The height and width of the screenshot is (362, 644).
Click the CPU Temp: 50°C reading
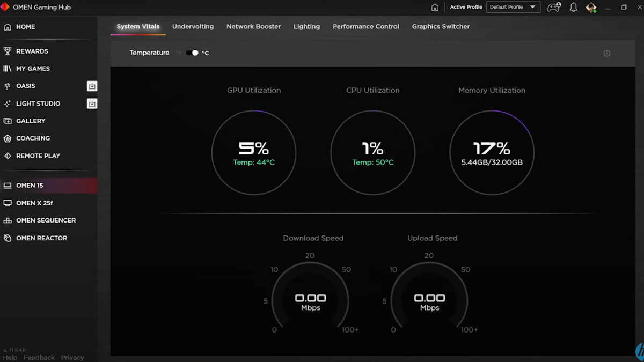(x=373, y=162)
